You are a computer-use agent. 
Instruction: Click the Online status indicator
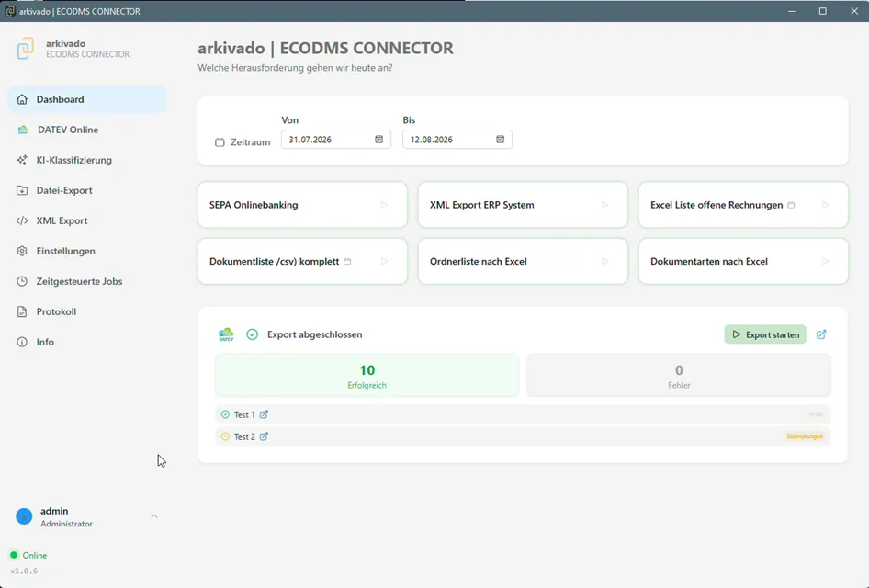pos(28,555)
